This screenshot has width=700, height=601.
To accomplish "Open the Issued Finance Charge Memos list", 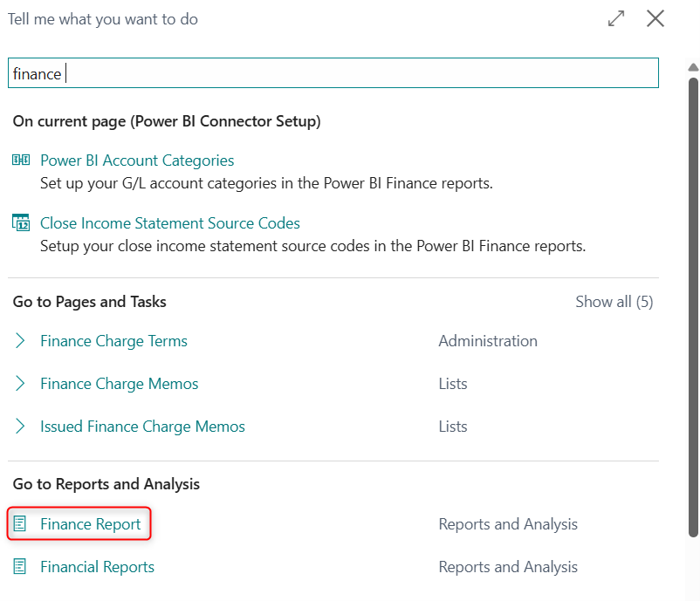I will [x=142, y=427].
